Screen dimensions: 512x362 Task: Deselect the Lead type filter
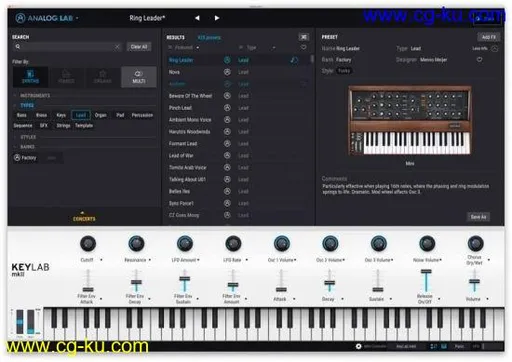coord(81,115)
